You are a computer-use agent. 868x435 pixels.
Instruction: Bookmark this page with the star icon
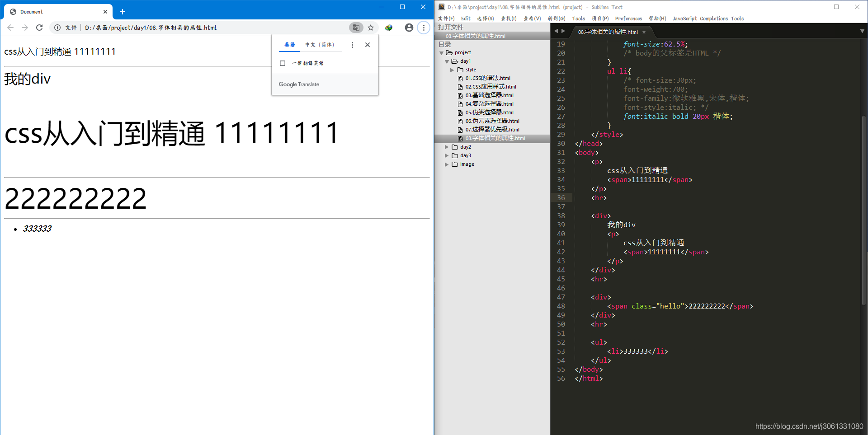click(x=371, y=28)
